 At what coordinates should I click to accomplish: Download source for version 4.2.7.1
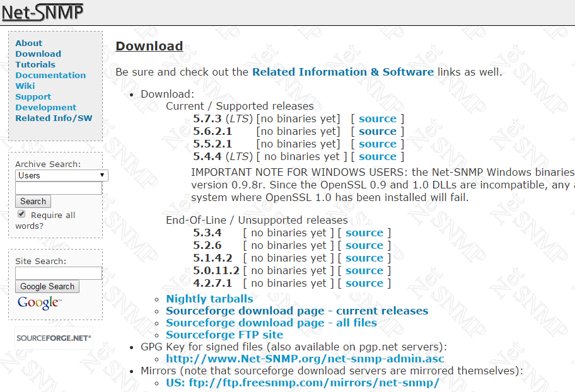tap(364, 283)
